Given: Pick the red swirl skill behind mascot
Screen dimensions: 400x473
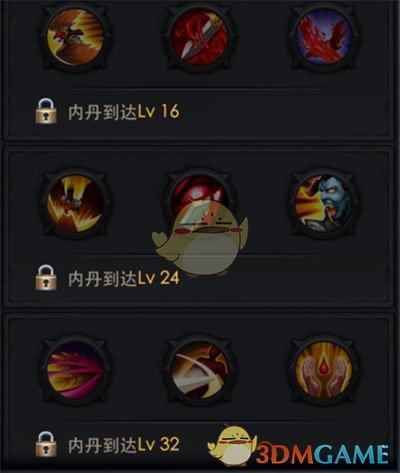Looking at the screenshot, I should tap(199, 192).
